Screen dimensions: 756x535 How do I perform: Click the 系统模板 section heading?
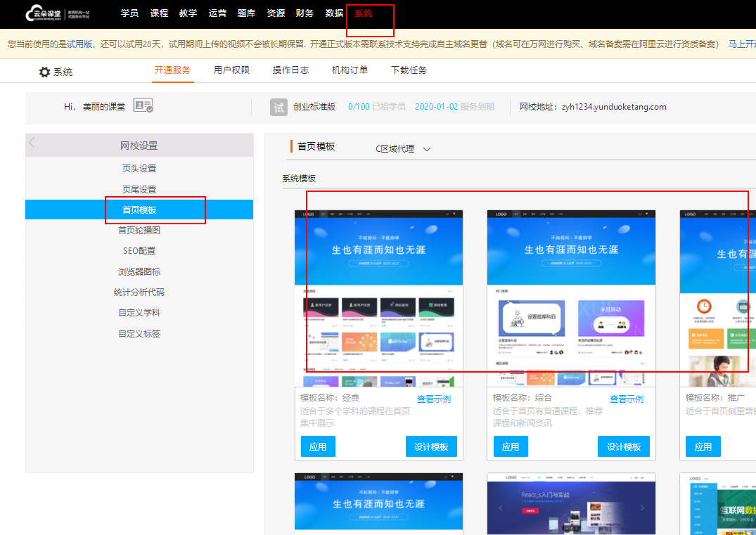[299, 179]
